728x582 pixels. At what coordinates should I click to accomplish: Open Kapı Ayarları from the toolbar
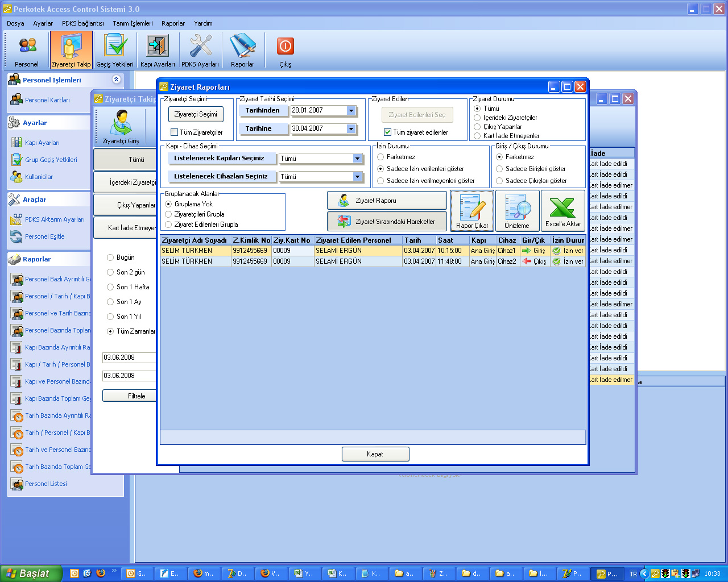[x=158, y=50]
